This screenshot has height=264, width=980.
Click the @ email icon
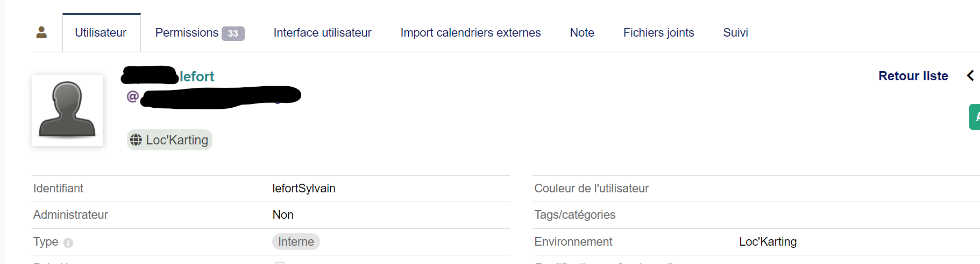click(132, 96)
